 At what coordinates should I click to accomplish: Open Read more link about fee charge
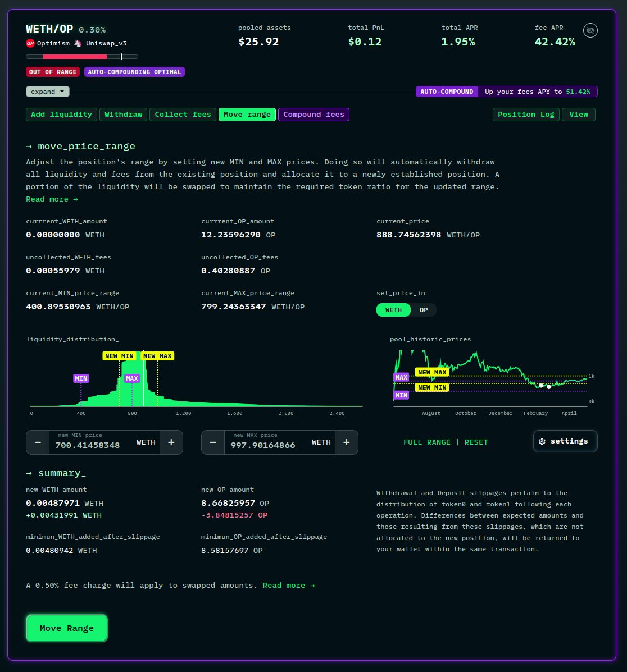click(289, 586)
